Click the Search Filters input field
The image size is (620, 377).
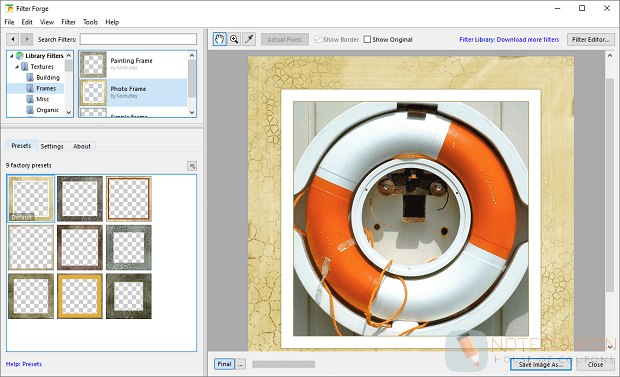click(x=138, y=39)
